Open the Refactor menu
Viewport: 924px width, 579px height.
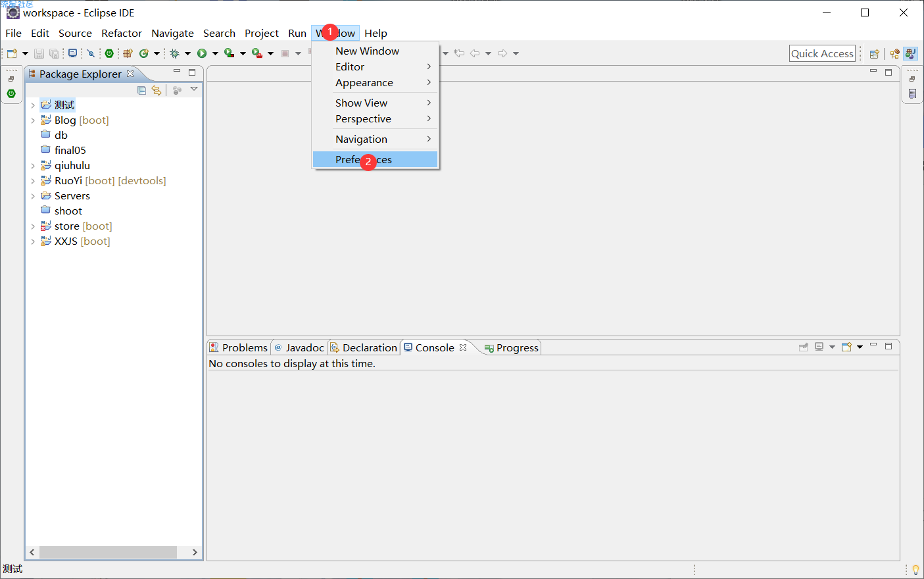[x=122, y=33]
